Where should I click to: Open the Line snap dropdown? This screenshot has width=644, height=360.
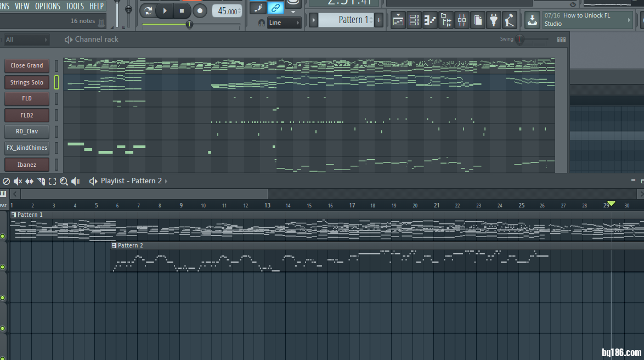[x=284, y=22]
